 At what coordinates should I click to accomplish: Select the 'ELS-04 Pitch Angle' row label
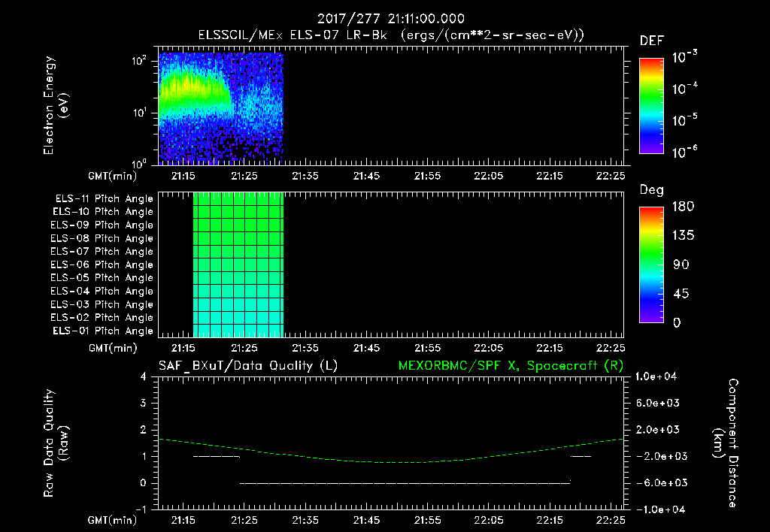point(102,292)
